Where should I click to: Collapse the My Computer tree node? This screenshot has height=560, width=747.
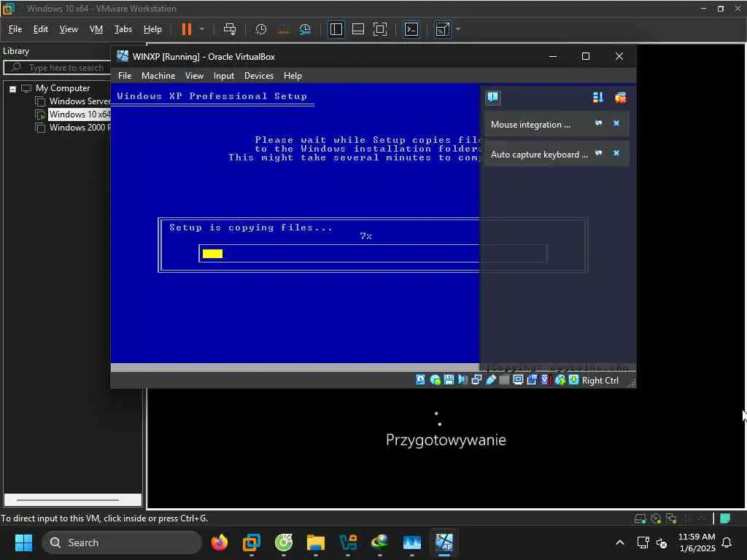click(x=13, y=88)
